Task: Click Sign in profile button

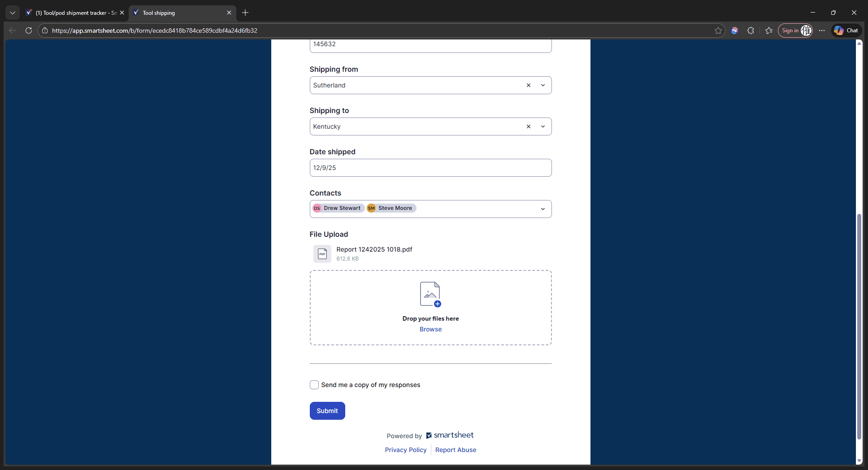Action: [x=795, y=30]
